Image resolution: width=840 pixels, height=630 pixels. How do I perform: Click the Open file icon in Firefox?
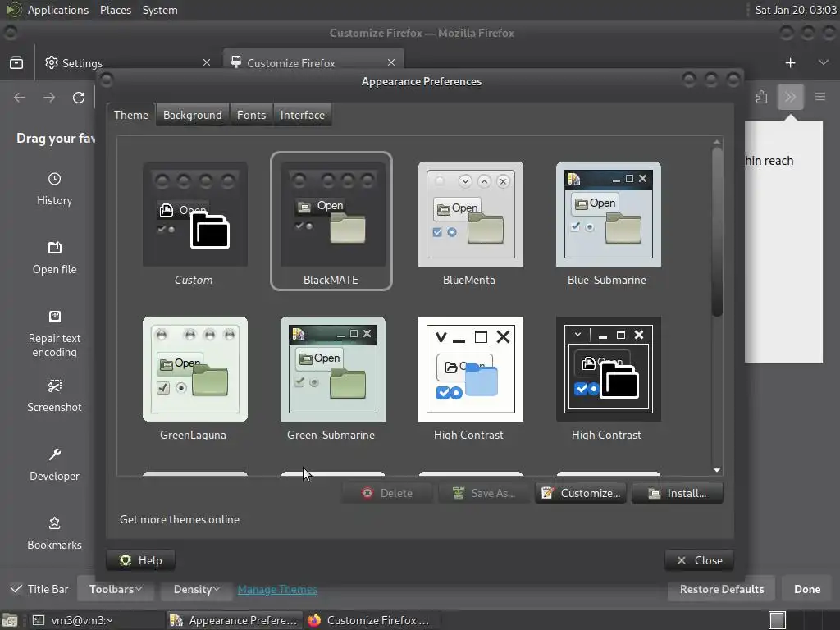tap(55, 248)
